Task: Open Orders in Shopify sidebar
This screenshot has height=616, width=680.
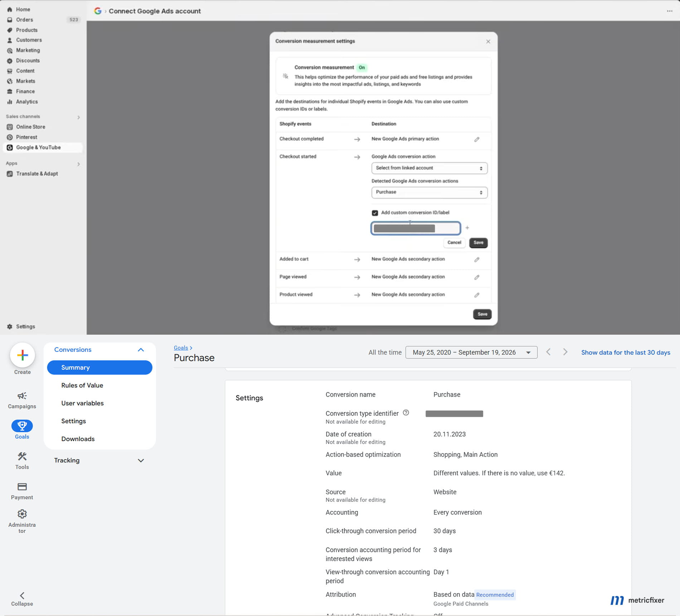Action: [24, 20]
